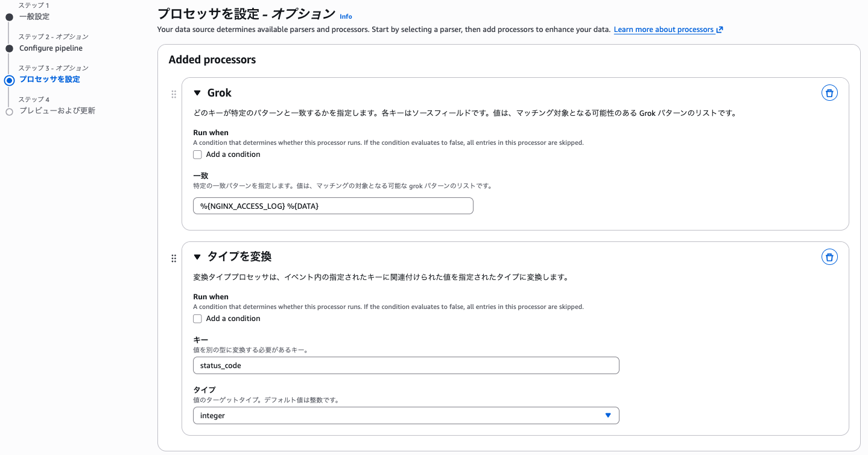Go to the Configure pipeline step
The height and width of the screenshot is (455, 868).
[x=51, y=48]
